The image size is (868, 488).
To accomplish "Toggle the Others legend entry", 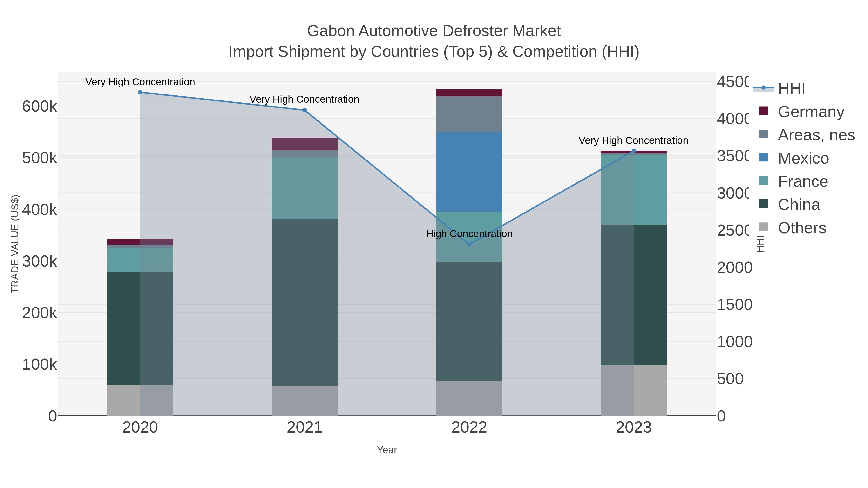I will tap(792, 228).
